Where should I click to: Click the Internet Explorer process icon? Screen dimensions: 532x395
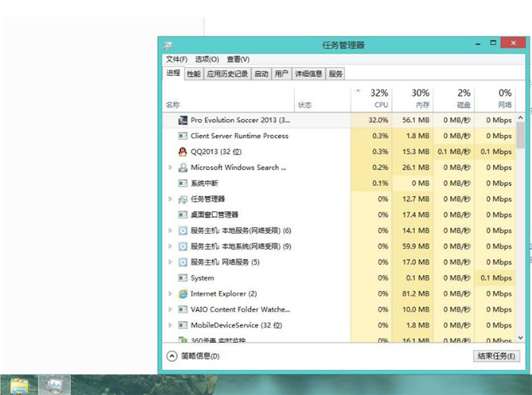point(182,294)
